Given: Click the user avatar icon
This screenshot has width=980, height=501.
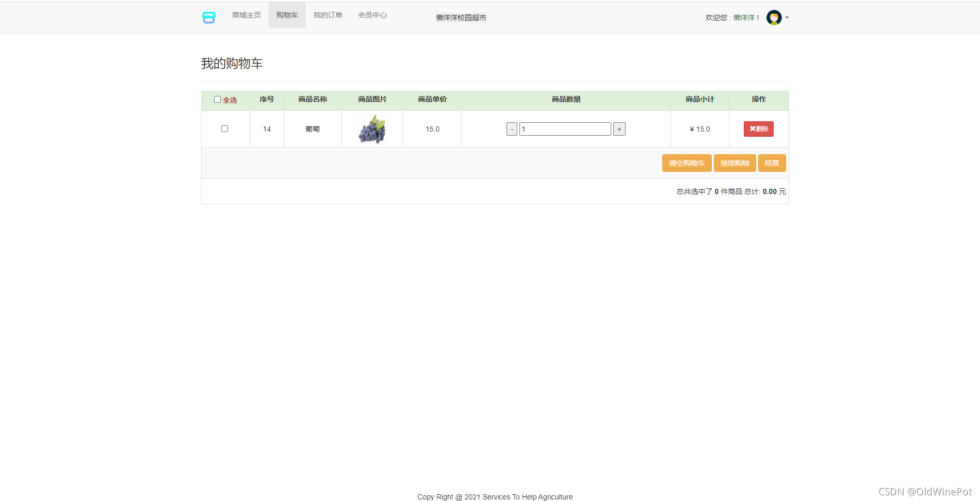Looking at the screenshot, I should coord(774,18).
